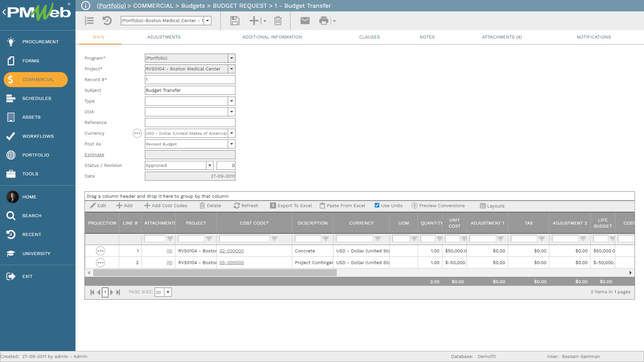
Task: Click Export To Excel
Action: pyautogui.click(x=291, y=205)
